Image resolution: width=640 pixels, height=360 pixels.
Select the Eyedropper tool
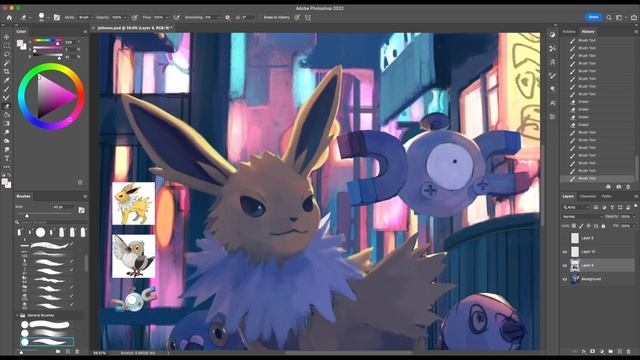point(7,80)
